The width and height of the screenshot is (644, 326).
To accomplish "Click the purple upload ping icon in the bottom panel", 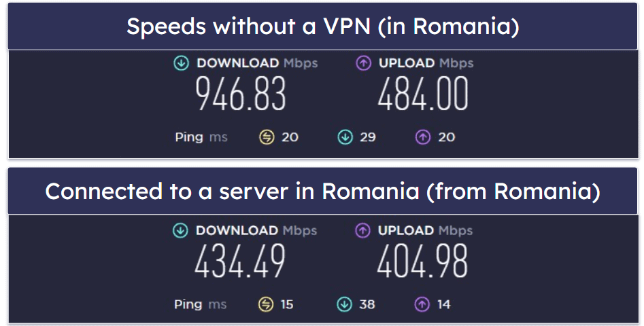I will click(x=422, y=304).
